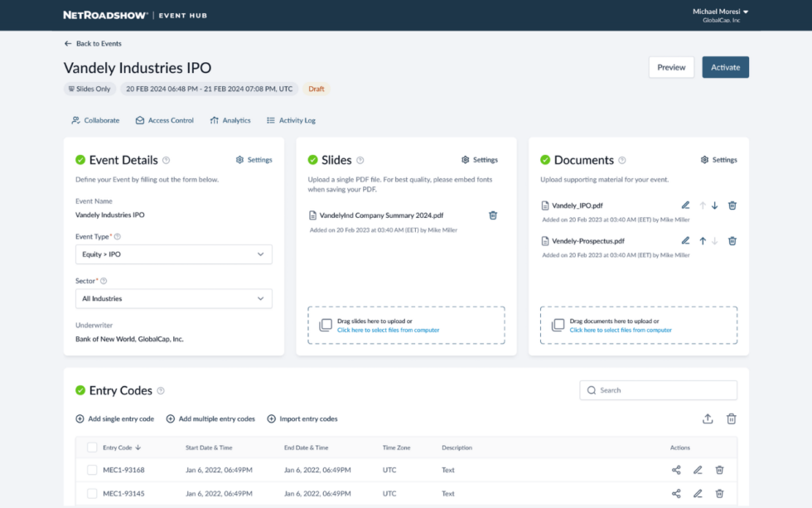Focus the entry codes Search field

pyautogui.click(x=659, y=390)
